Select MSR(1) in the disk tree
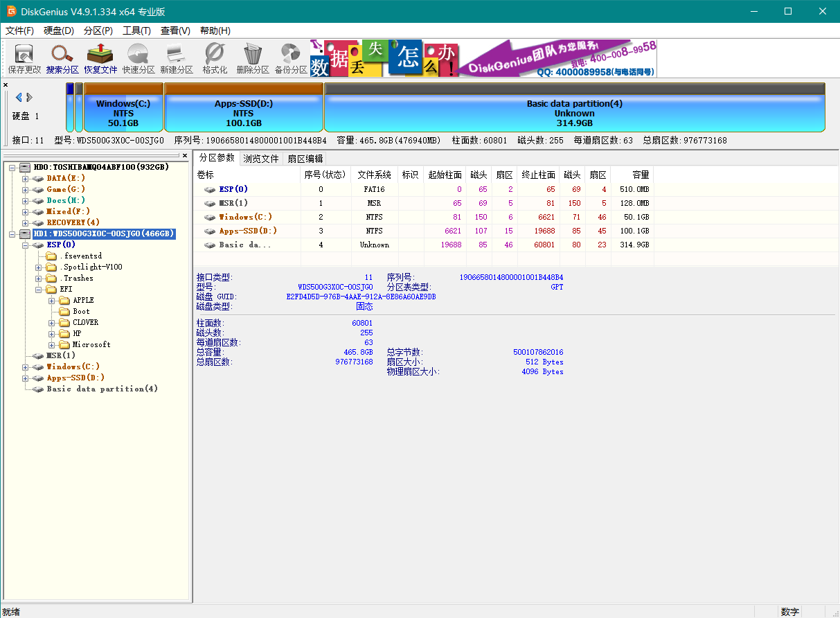The height and width of the screenshot is (618, 840). [61, 355]
